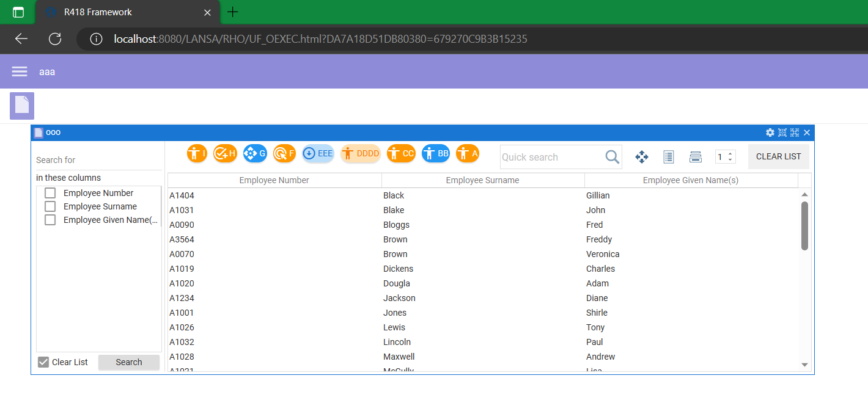Select cell A1031

[182, 210]
